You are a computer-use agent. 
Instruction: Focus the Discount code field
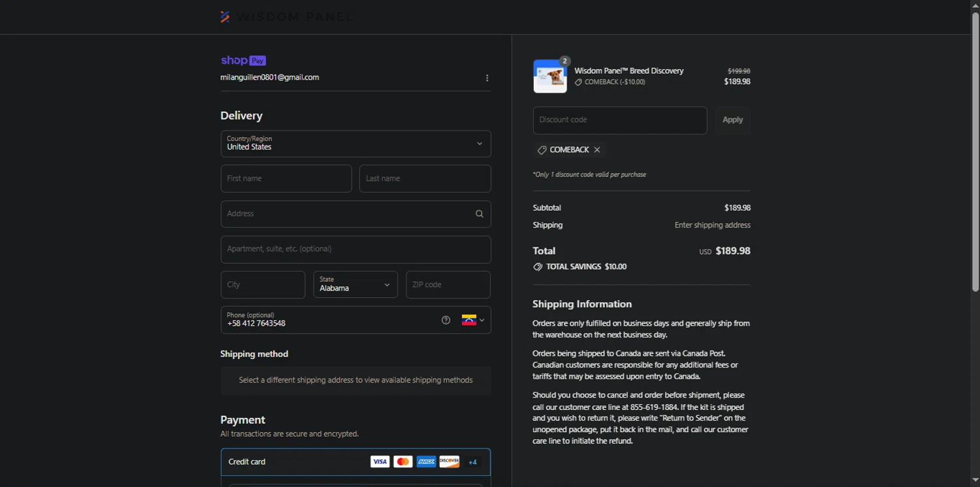pos(620,120)
